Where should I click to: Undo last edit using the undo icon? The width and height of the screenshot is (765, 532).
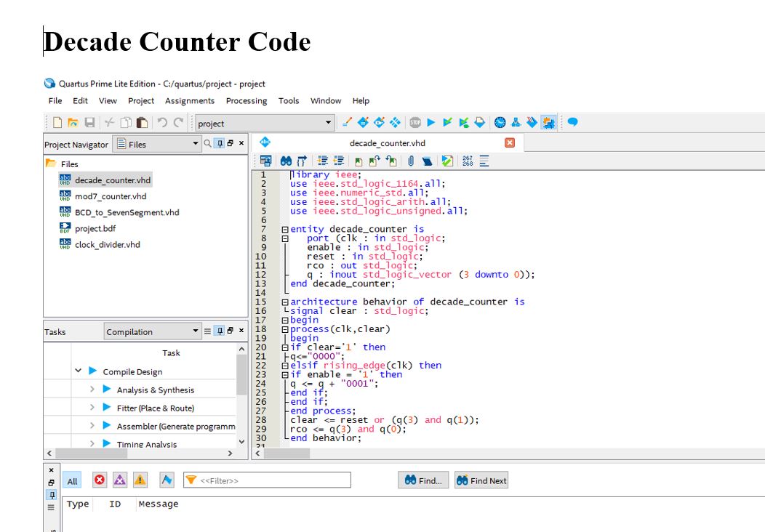tap(163, 122)
